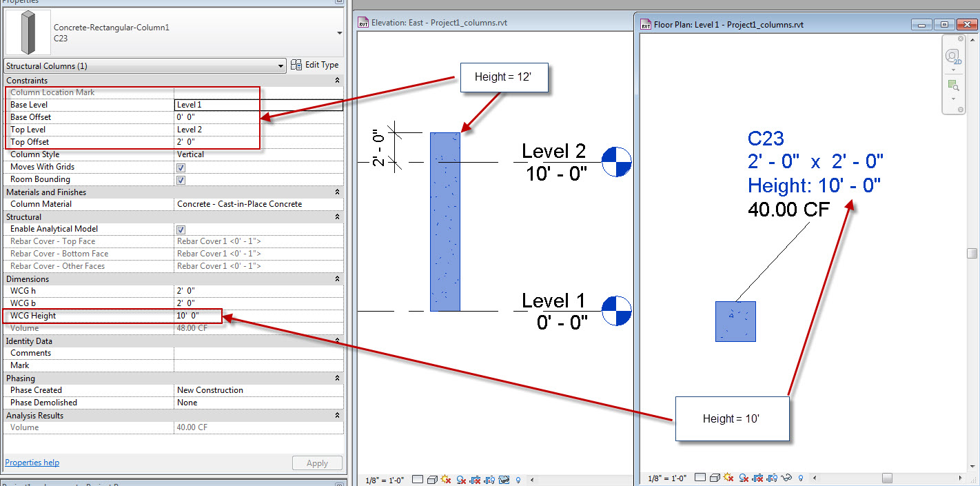Change Detail Level in East elevation view bar
Image resolution: width=980 pixels, height=486 pixels.
pyautogui.click(x=418, y=479)
